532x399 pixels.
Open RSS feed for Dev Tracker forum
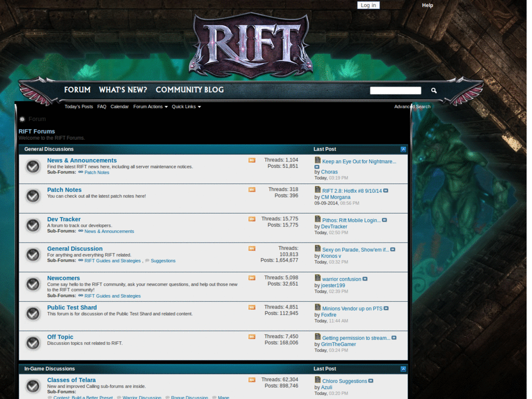click(252, 219)
